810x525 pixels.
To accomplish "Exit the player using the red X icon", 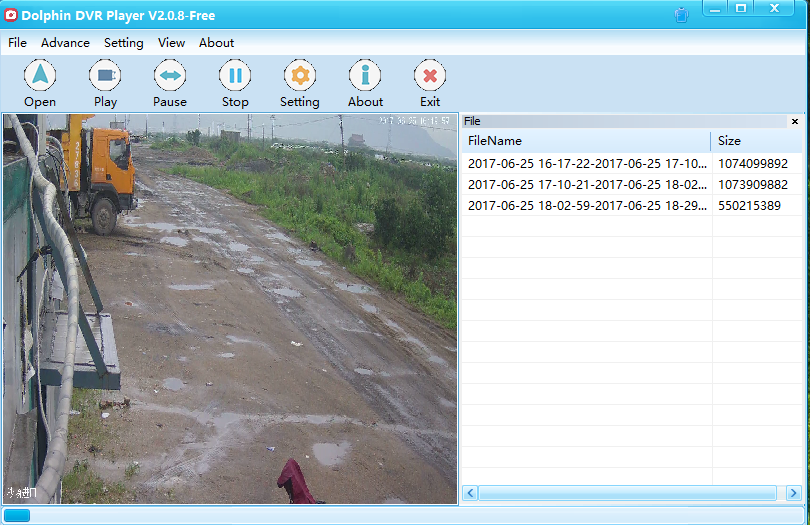I will click(430, 76).
